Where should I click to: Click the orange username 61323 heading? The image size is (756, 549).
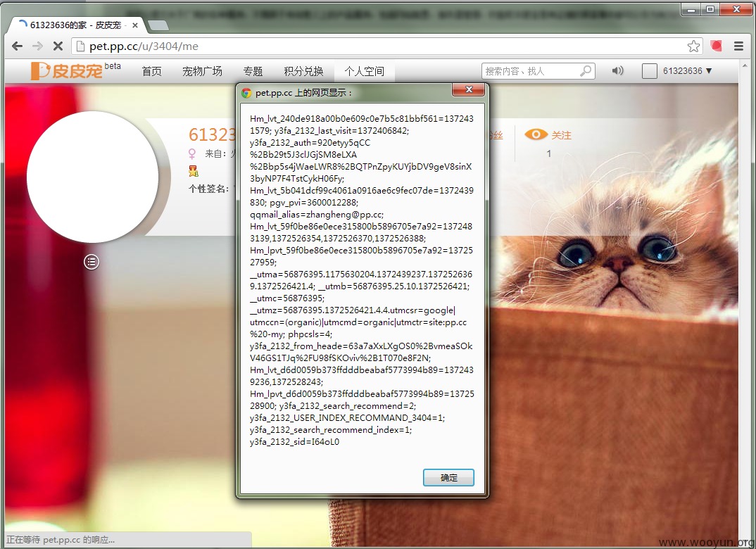click(x=212, y=134)
